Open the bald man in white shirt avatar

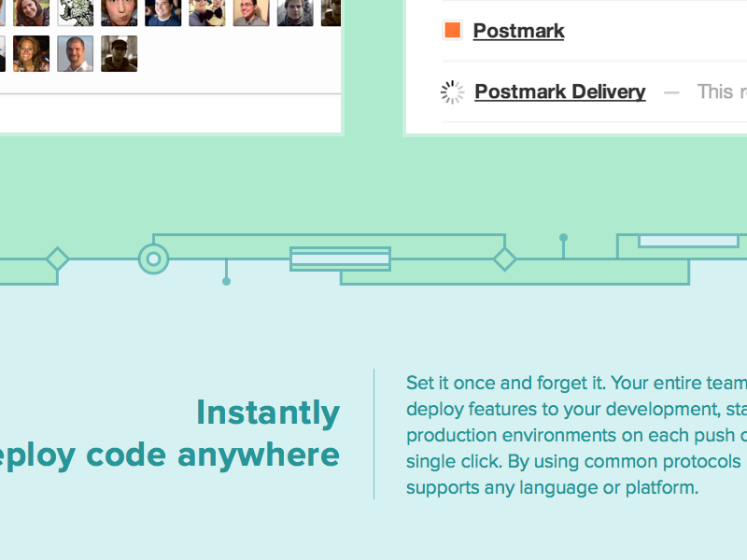point(75,53)
